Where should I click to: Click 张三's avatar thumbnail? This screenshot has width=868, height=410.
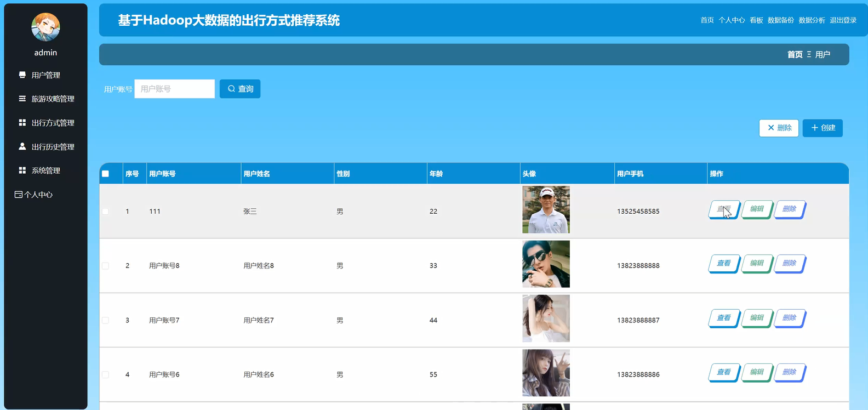click(x=546, y=209)
